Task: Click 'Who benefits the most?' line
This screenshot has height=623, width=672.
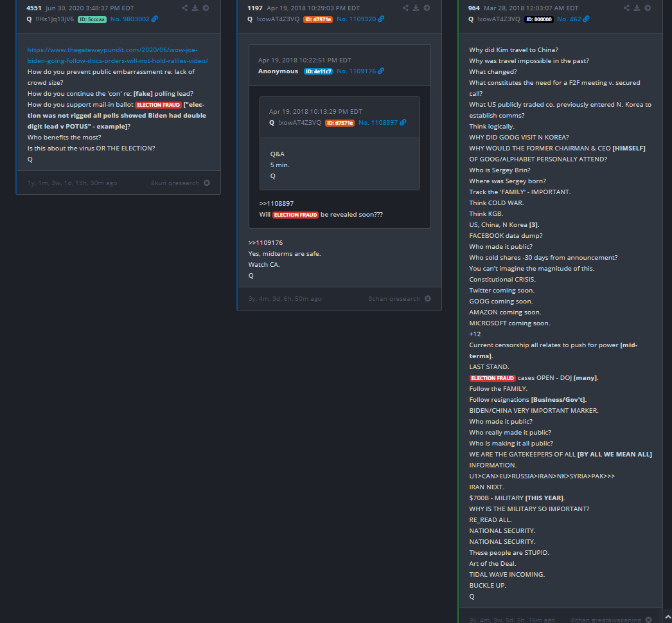Action: click(x=64, y=137)
